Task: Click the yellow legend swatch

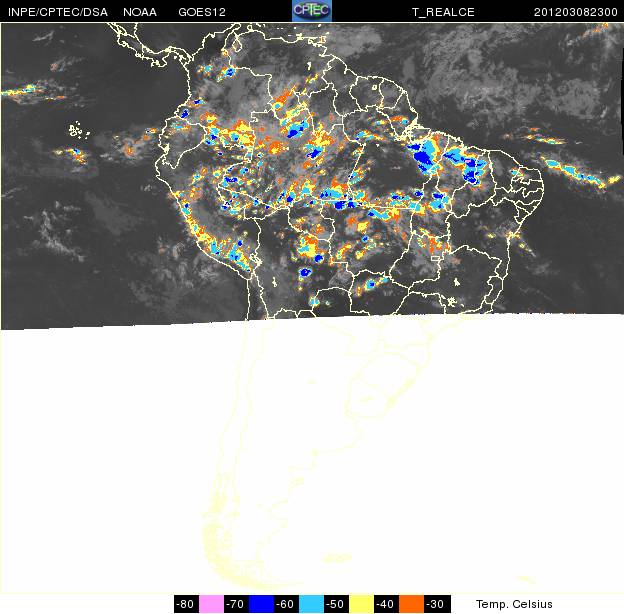Action: click(x=361, y=604)
